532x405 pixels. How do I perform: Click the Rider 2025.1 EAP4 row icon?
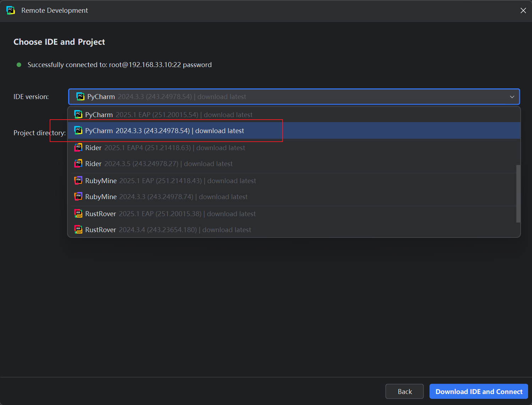coord(78,148)
